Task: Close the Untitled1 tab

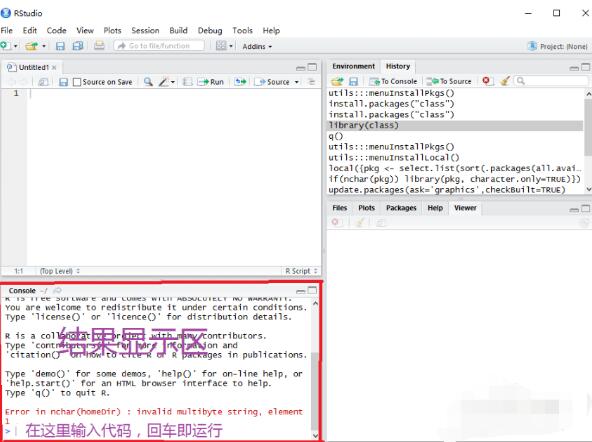Action: point(54,68)
